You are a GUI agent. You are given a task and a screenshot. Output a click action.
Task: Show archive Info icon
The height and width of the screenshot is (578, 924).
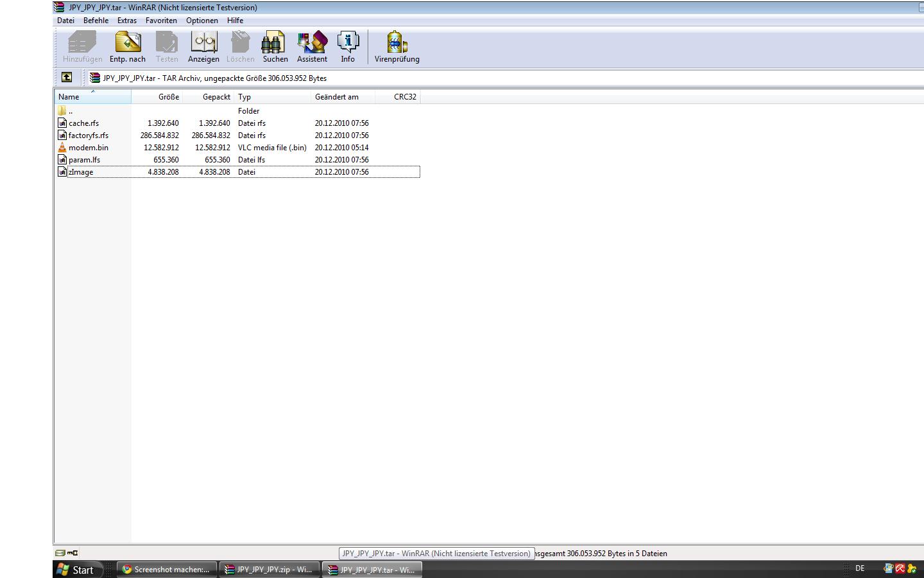coord(348,47)
